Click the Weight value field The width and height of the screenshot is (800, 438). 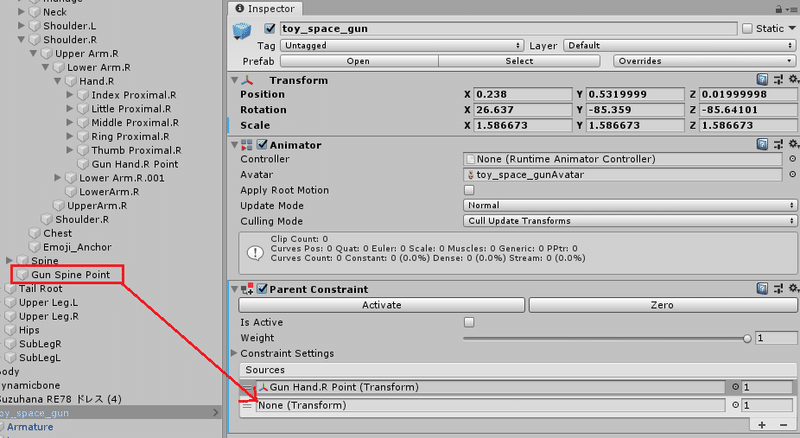pos(776,338)
